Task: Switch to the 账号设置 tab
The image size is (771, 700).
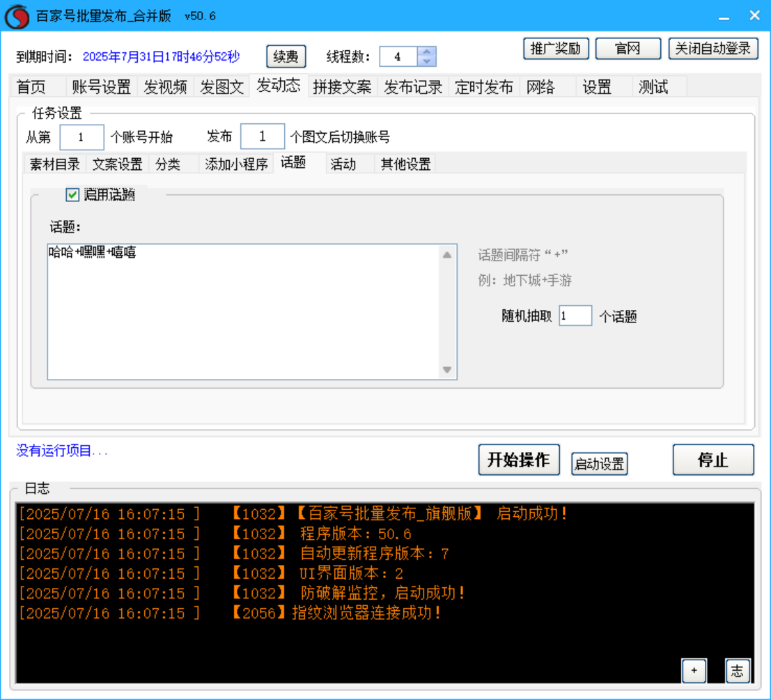Action: pos(101,87)
